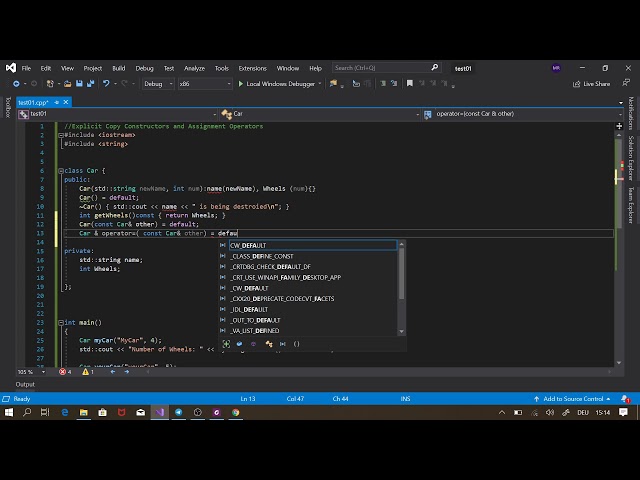Screen dimensions: 640x480
Task: Click the IntelliSense list scrollbar thumb
Action: tap(401, 273)
